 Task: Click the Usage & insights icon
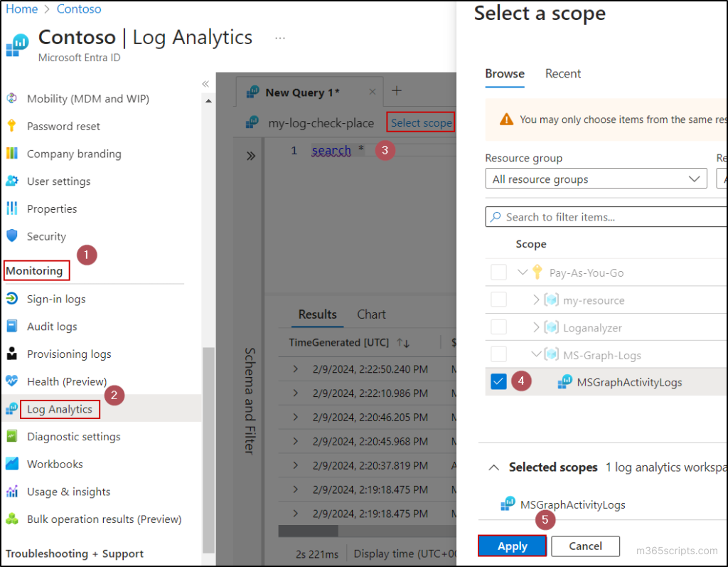14,491
